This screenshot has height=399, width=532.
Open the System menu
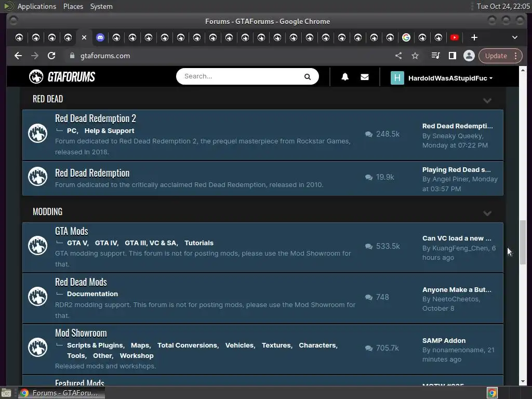pos(101,6)
